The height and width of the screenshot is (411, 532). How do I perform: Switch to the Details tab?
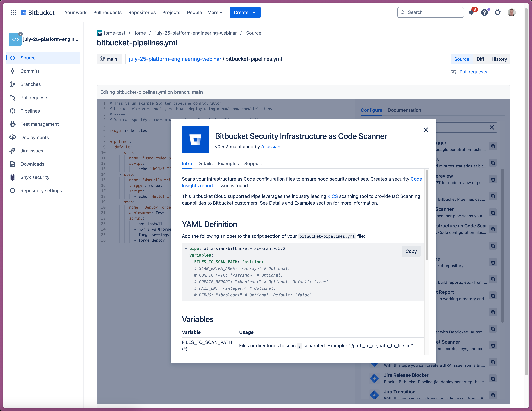point(205,164)
